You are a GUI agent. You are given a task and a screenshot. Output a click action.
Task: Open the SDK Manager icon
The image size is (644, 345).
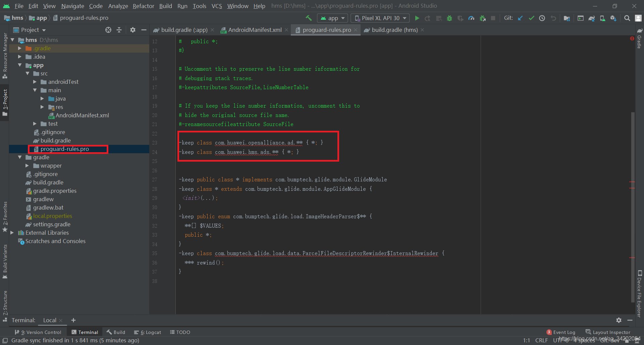pos(613,18)
